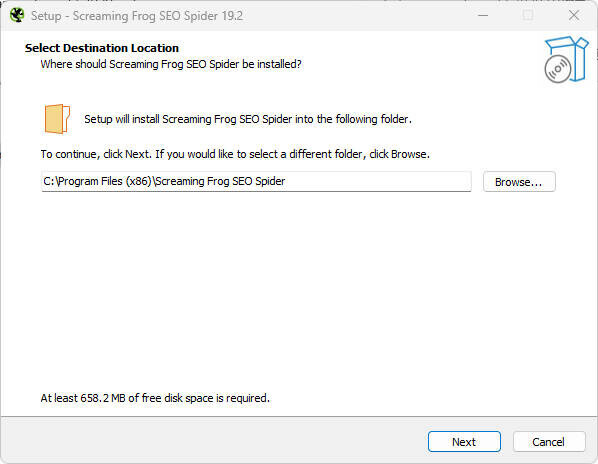
Task: Click the installer box and disc icon
Action: point(566,59)
